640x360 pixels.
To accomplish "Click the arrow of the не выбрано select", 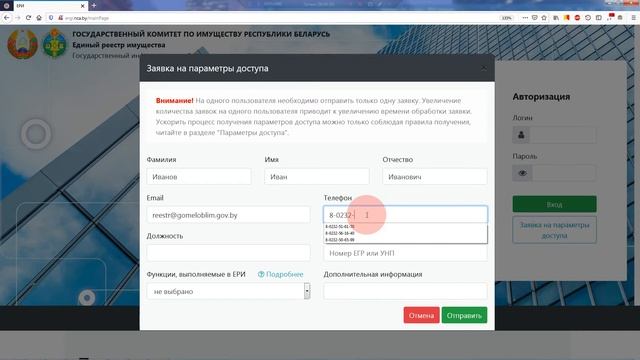I will (x=307, y=291).
